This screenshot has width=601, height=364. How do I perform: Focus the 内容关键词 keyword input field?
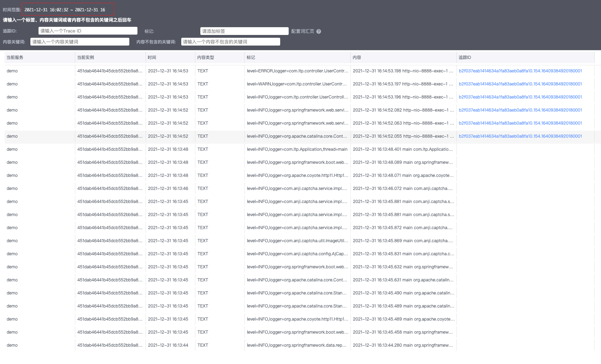click(79, 42)
